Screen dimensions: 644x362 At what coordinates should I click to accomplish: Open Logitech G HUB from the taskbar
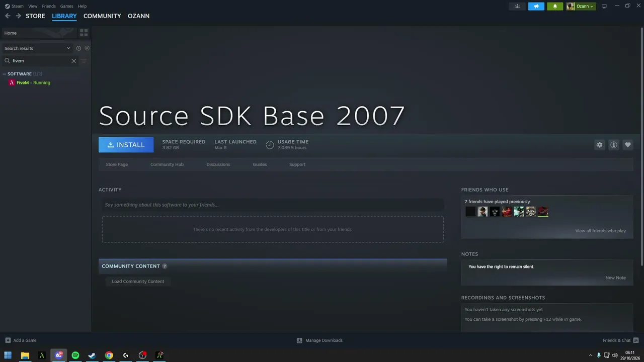coord(126,355)
